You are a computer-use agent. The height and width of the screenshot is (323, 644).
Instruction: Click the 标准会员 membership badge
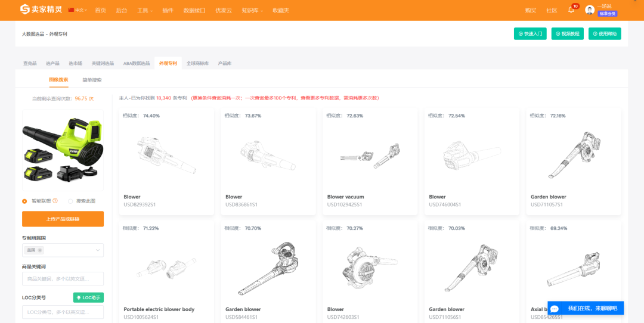point(608,14)
